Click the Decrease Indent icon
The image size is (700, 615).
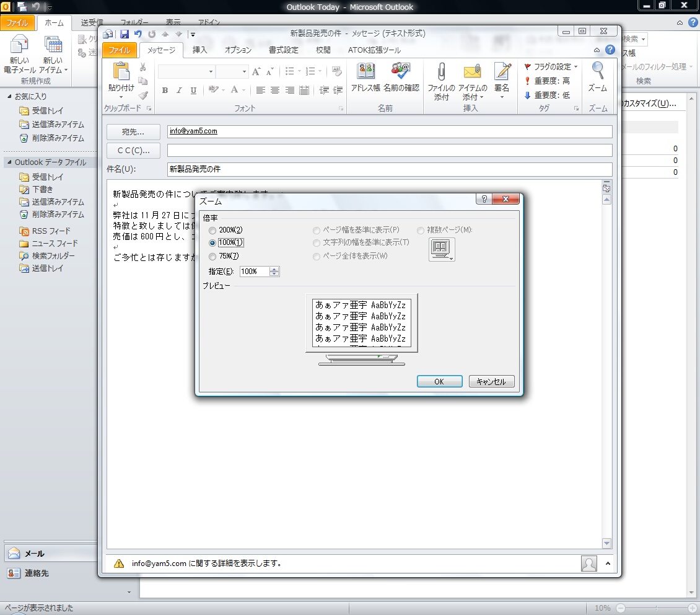(x=324, y=91)
